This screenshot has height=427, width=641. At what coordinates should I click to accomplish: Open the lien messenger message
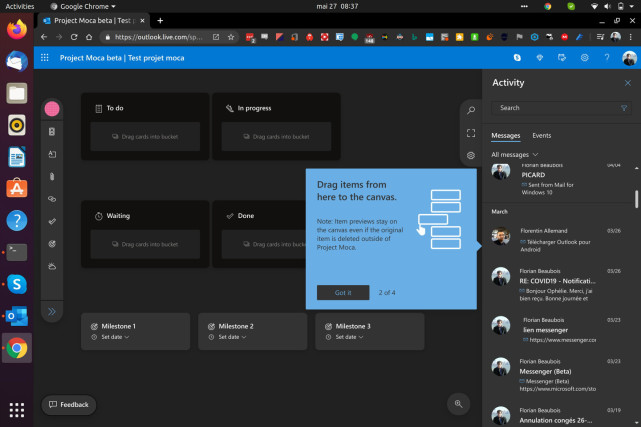[558, 330]
